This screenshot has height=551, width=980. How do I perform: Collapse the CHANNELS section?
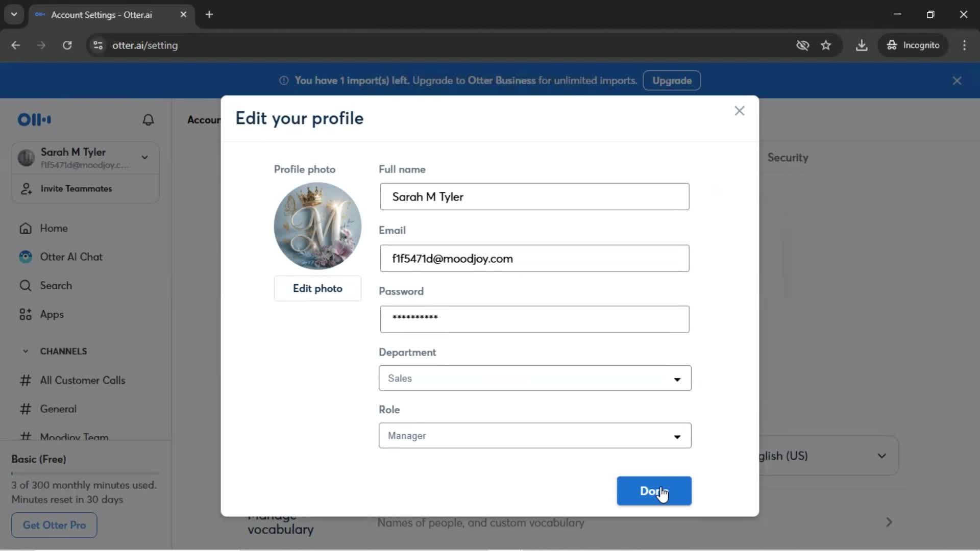[26, 352]
